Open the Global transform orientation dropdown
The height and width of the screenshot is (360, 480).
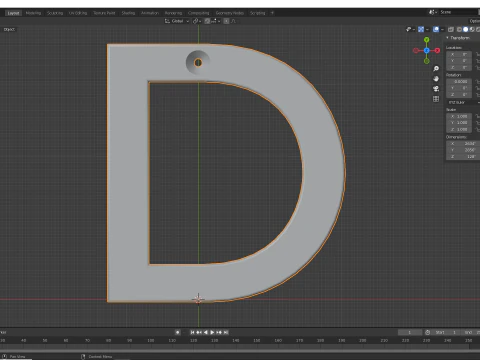pyautogui.click(x=177, y=21)
